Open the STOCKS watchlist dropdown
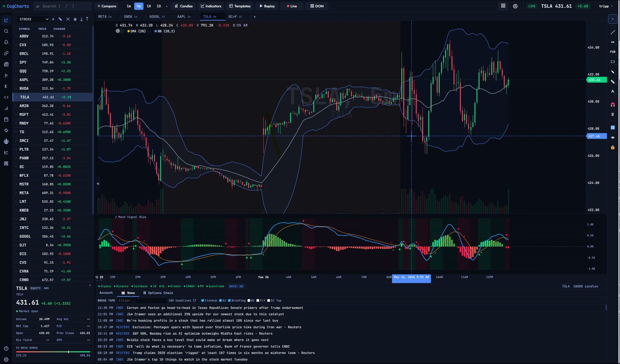This screenshot has width=620, height=364. (34, 19)
